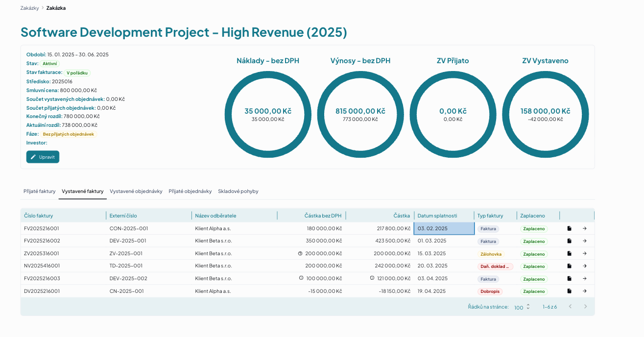Go to detail arrow for FV2025216002
This screenshot has height=337, width=644.
585,241
